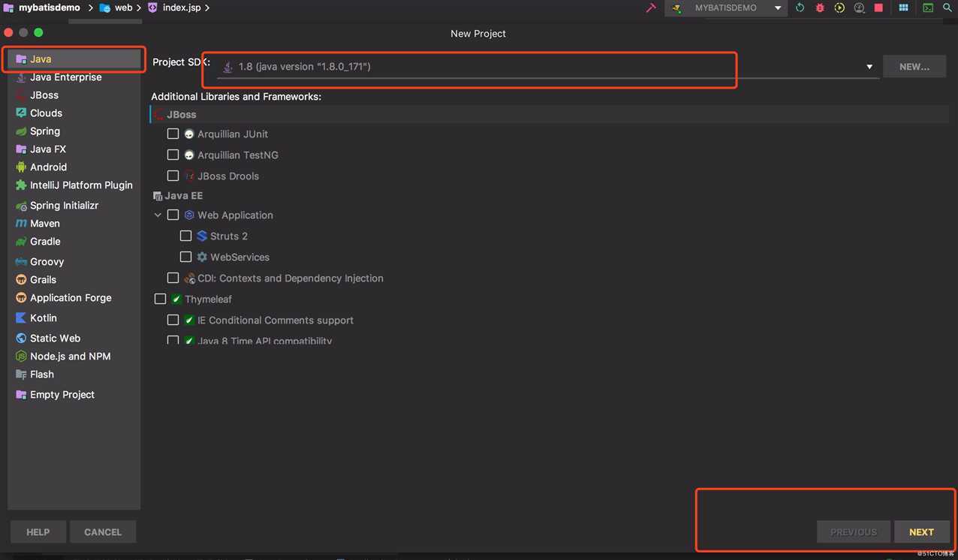This screenshot has width=958, height=560.
Task: Open the Project Structure grid icon
Action: tap(903, 8)
